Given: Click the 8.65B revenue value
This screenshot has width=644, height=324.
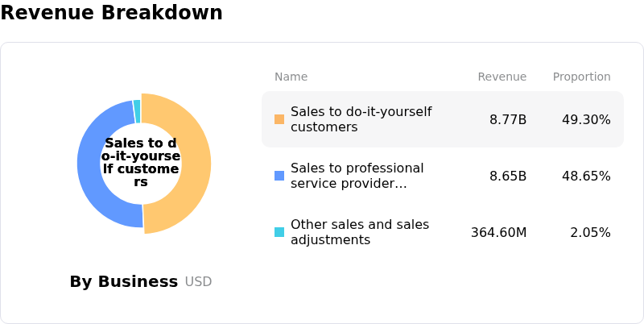Looking at the screenshot, I should pos(508,176).
